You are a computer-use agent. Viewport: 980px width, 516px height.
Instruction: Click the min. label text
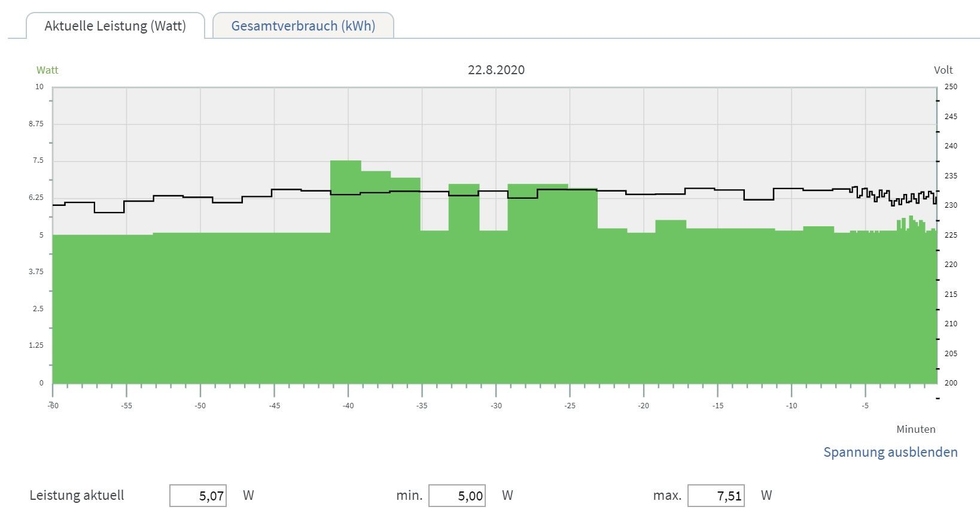click(x=409, y=496)
